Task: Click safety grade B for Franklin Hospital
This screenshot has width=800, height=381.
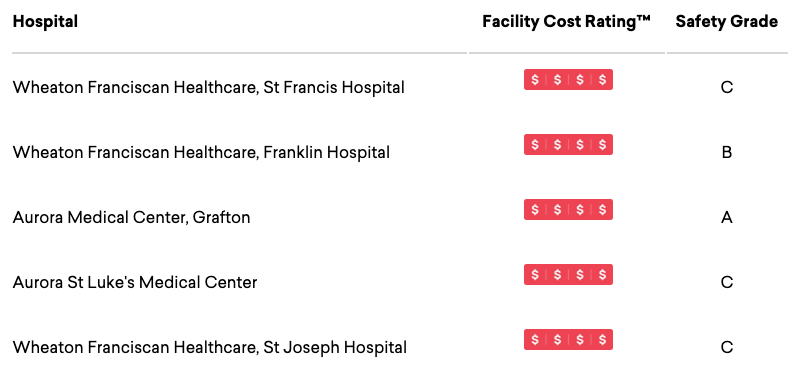Action: coord(727,153)
